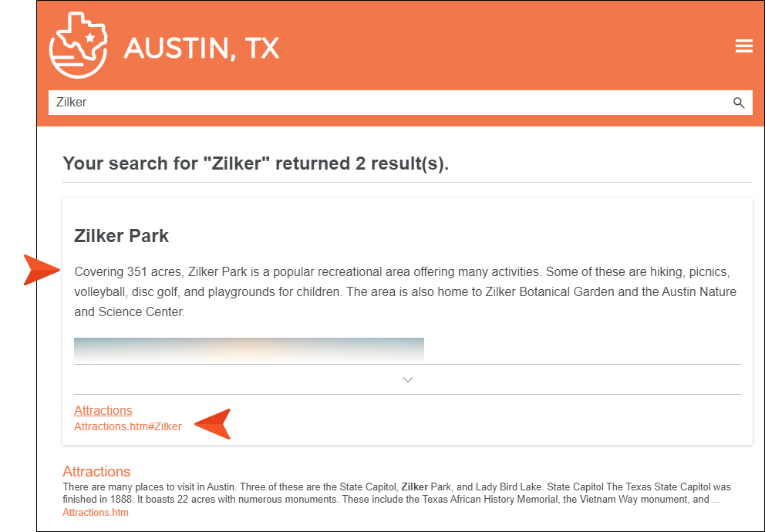Image resolution: width=765 pixels, height=532 pixels.
Task: Click empty orange header banner area
Action: pyautogui.click(x=501, y=46)
